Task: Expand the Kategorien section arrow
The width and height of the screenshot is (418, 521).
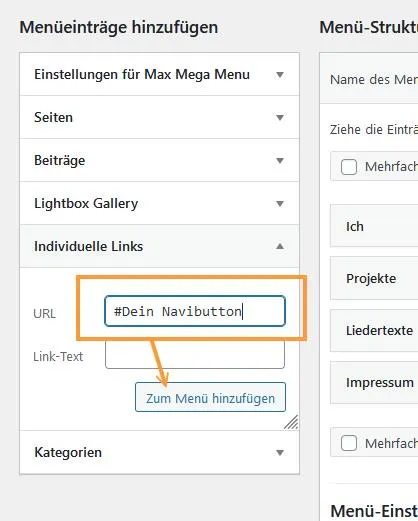Action: pos(280,453)
